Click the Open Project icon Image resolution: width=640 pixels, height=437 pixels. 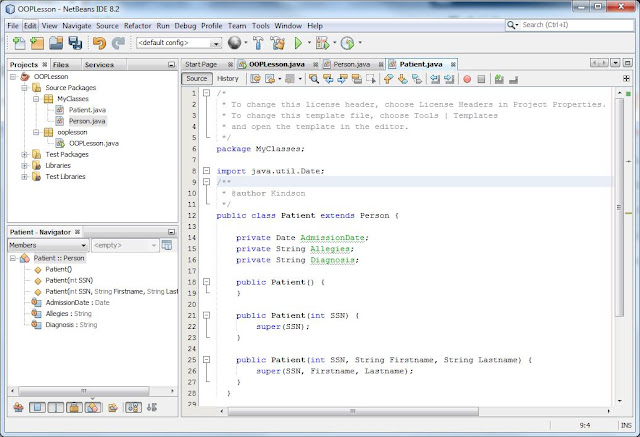click(x=56, y=43)
